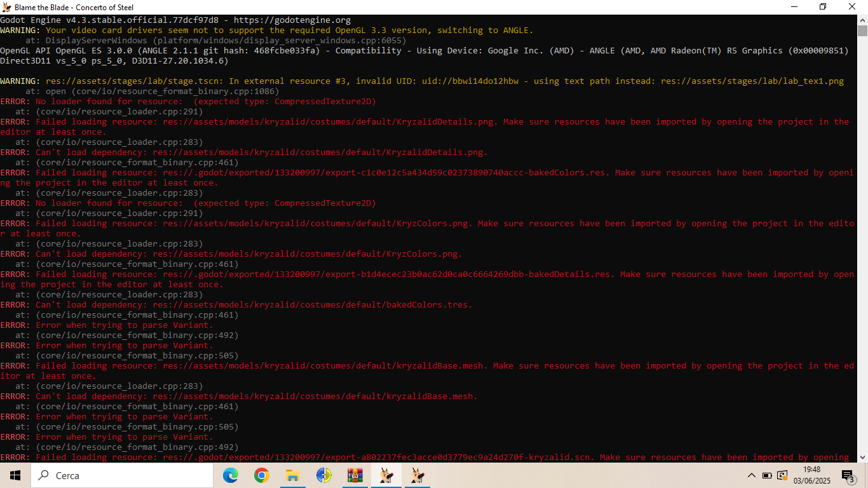Viewport: 868px width, 488px height.
Task: Click the 'Can't load dependency' kryzalidBase.mesh line
Action: coord(239,396)
